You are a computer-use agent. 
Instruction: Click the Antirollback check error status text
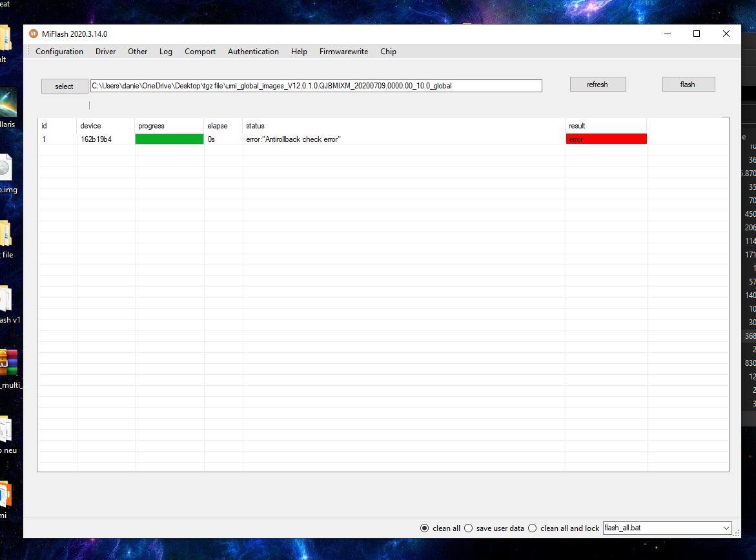(293, 139)
